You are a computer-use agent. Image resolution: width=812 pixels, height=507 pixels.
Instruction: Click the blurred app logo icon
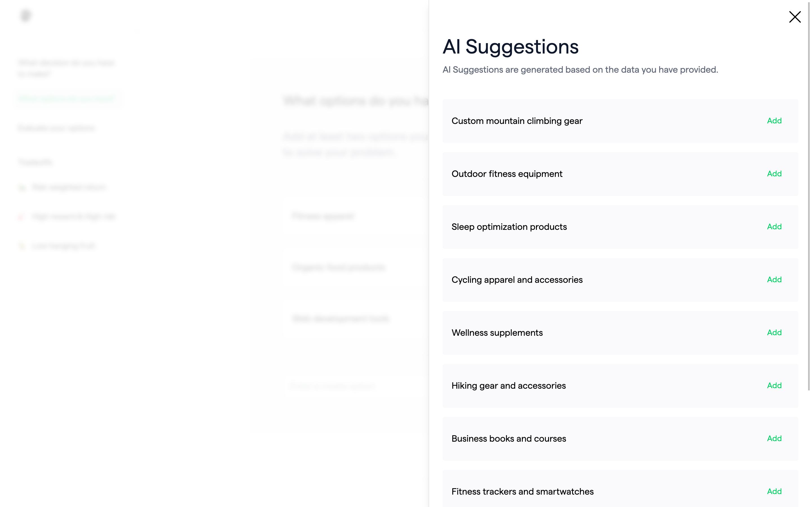click(x=26, y=15)
